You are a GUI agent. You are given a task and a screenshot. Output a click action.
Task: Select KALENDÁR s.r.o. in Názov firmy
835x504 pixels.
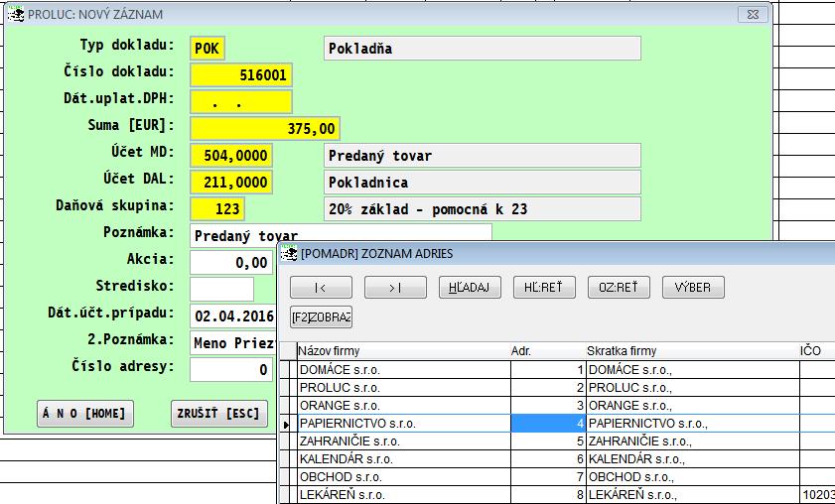coord(404,458)
